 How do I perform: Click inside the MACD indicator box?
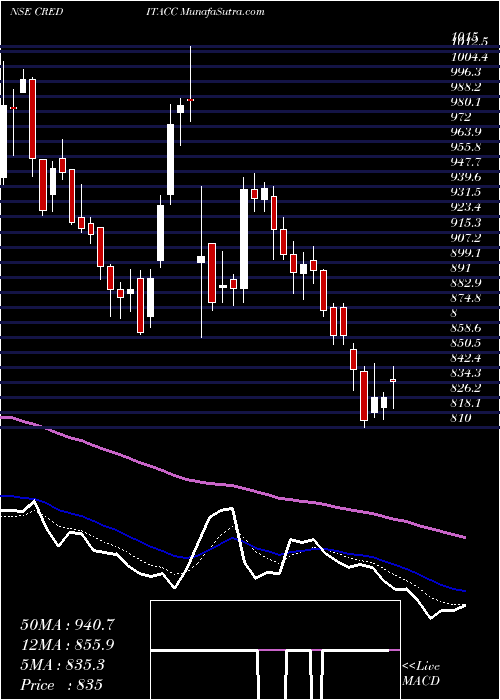coord(275,650)
